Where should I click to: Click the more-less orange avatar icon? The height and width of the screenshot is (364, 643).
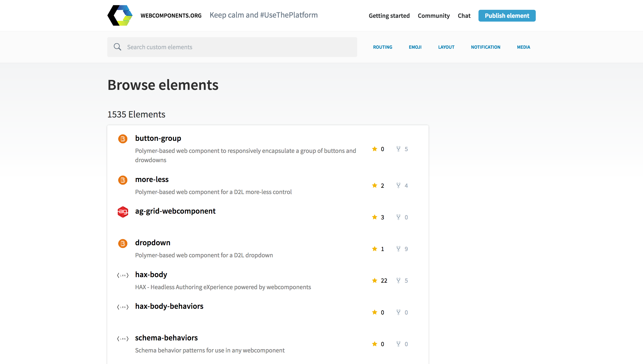pos(123,180)
